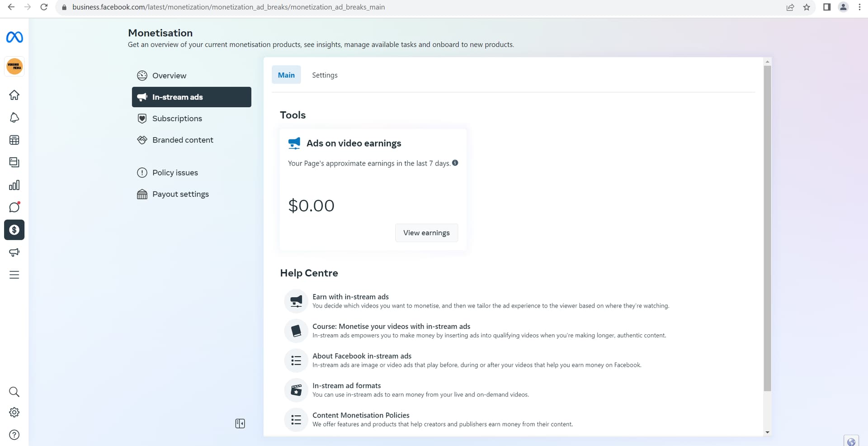The height and width of the screenshot is (446, 868).
Task: Click the $0.00 earnings amount
Action: click(311, 206)
